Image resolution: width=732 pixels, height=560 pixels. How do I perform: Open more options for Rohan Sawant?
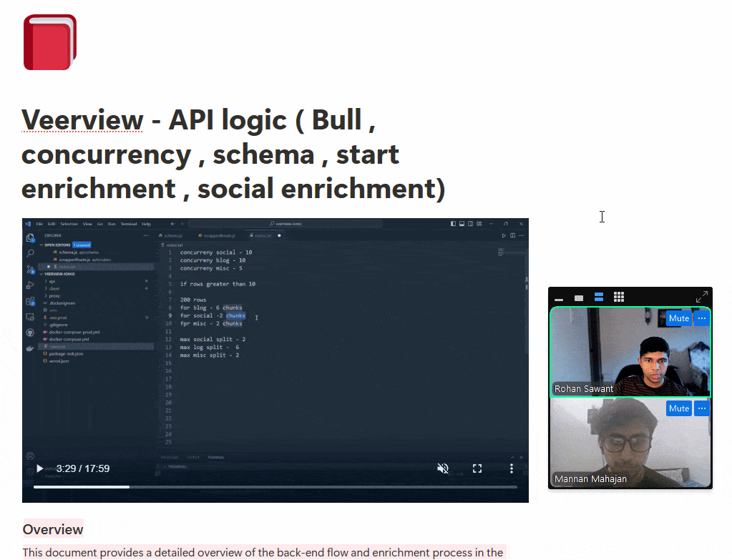click(x=702, y=318)
